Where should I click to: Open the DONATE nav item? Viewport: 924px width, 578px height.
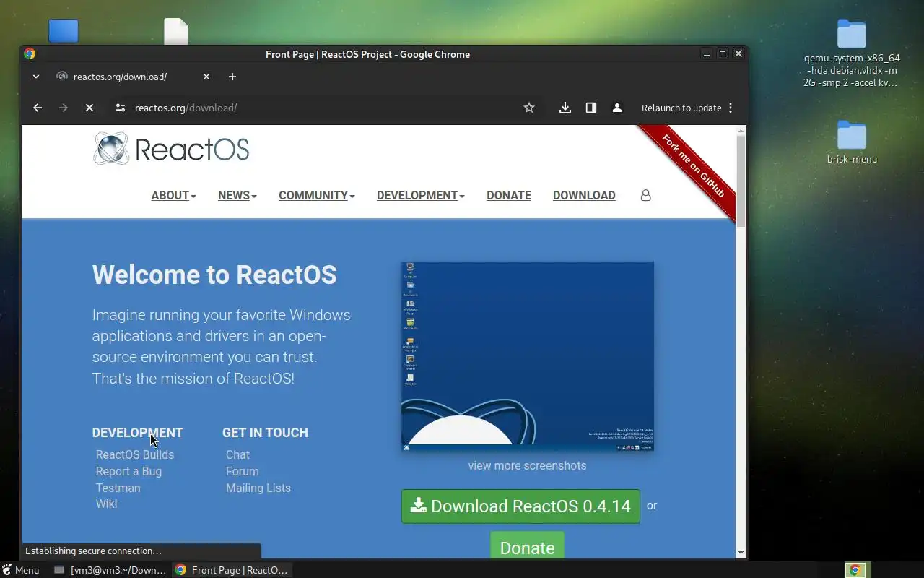click(509, 195)
